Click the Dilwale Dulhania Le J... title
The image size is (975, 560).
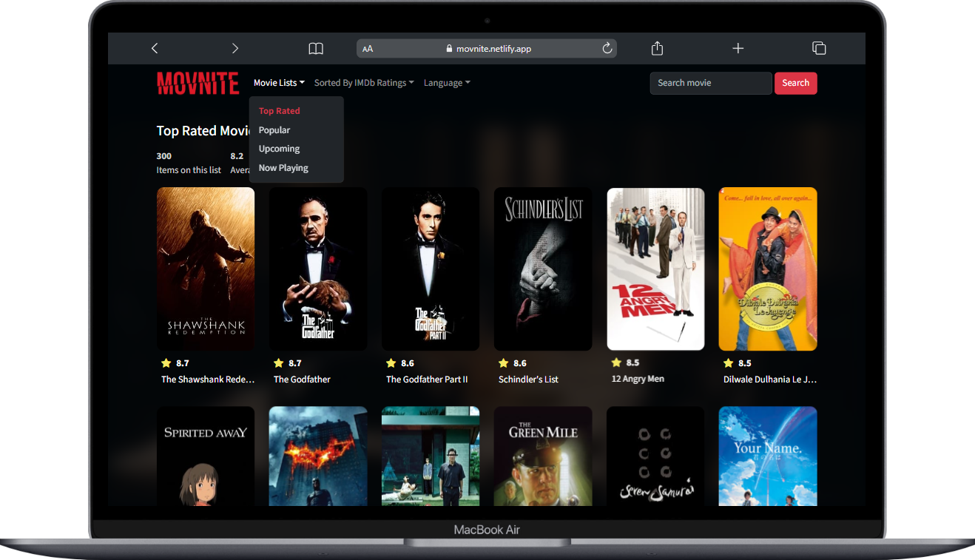pos(770,379)
